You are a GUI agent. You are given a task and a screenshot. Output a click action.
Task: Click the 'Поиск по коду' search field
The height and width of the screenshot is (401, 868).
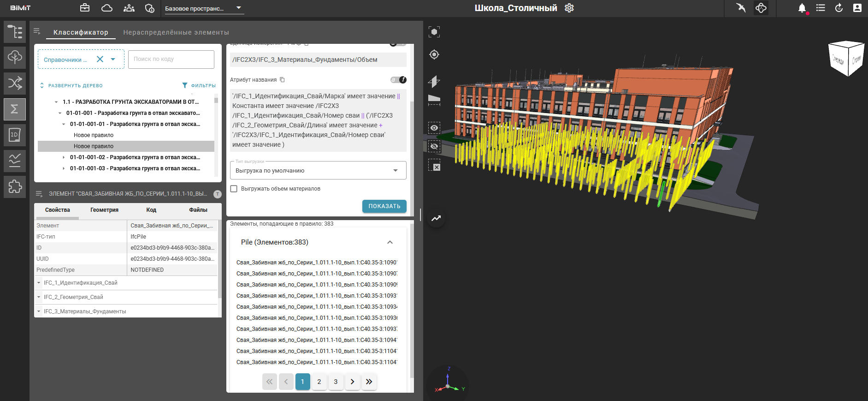coord(171,59)
